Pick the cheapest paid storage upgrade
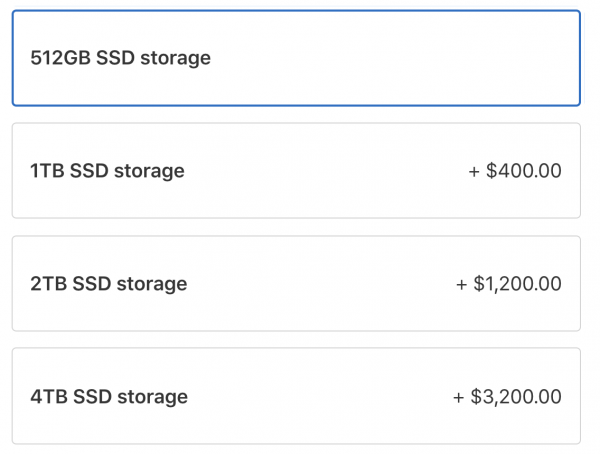 click(296, 170)
